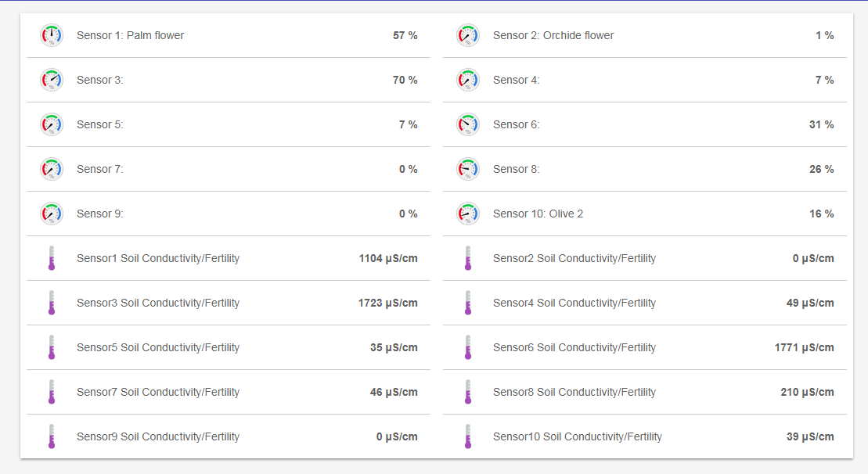This screenshot has width=868, height=474.
Task: Click the Sensor 2 Orchide flower gauge icon
Action: coord(468,35)
